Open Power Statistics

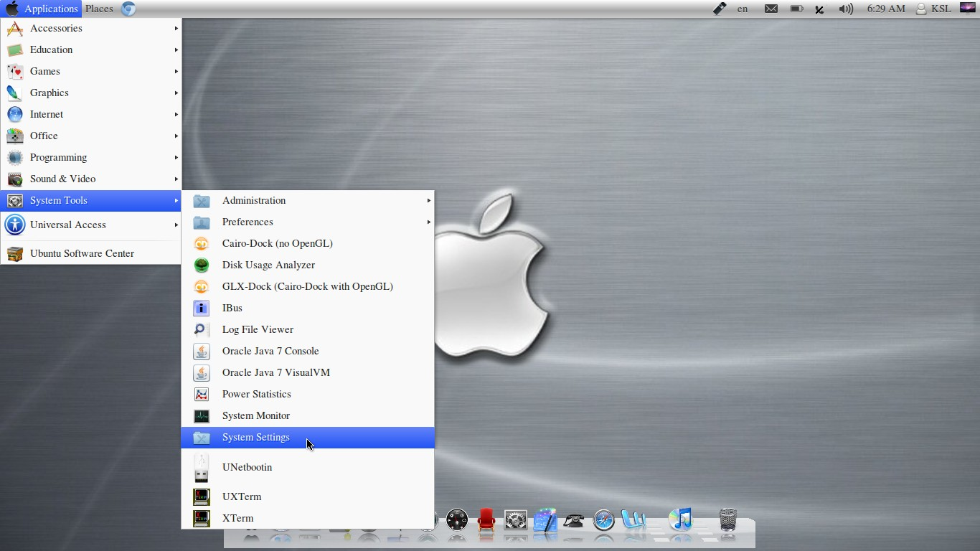tap(308, 394)
